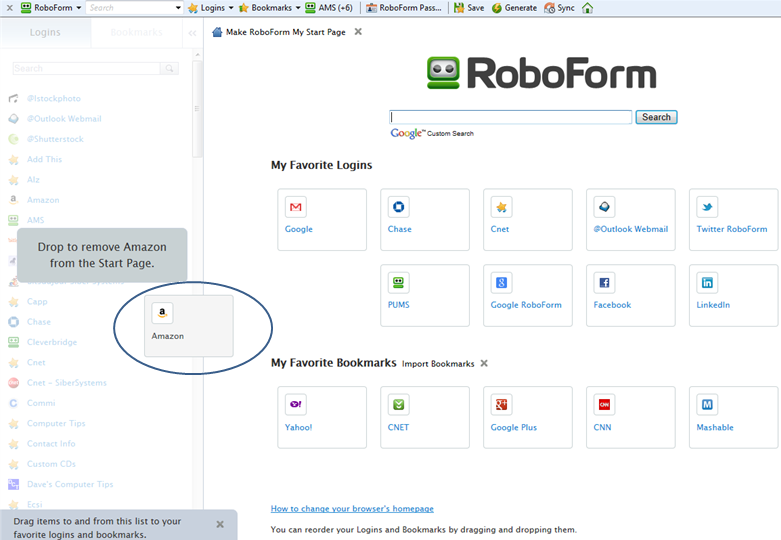
Task: Click the Import Bookmarks link
Action: click(438, 364)
